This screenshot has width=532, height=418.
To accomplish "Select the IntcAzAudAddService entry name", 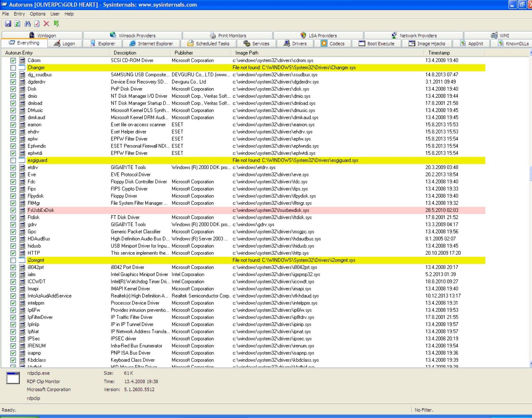I will pos(50,296).
